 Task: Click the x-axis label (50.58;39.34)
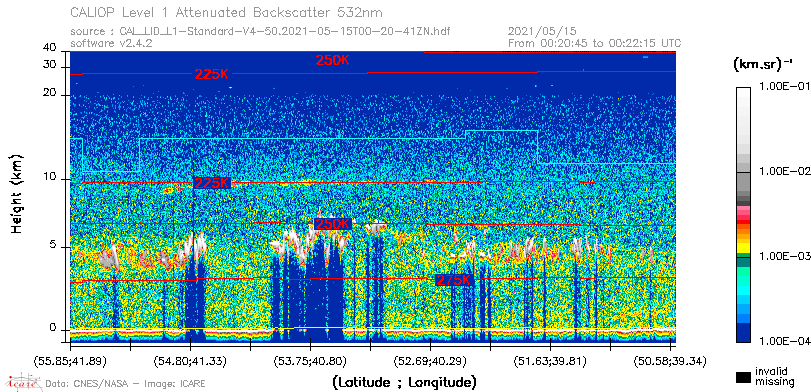click(x=670, y=360)
